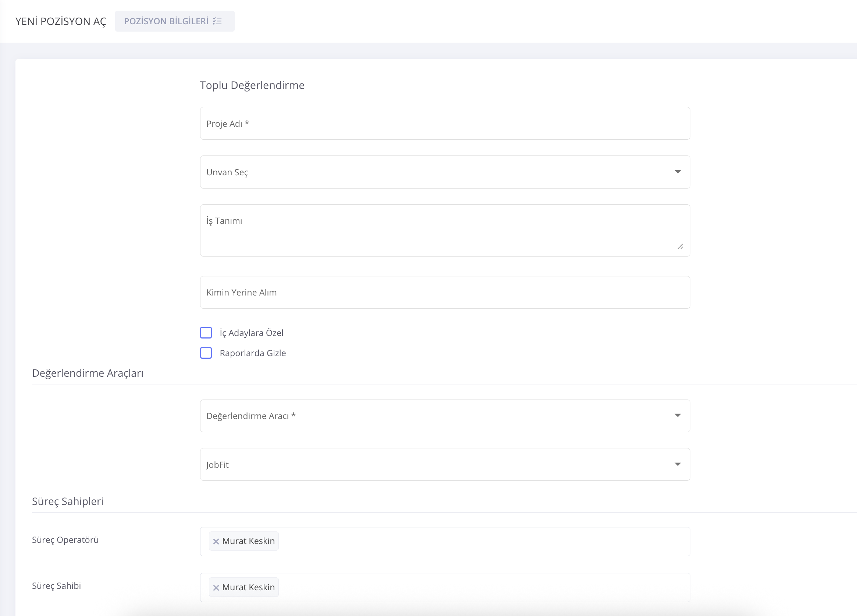857x616 pixels.
Task: Open the JobFit select field
Action: pos(416,465)
